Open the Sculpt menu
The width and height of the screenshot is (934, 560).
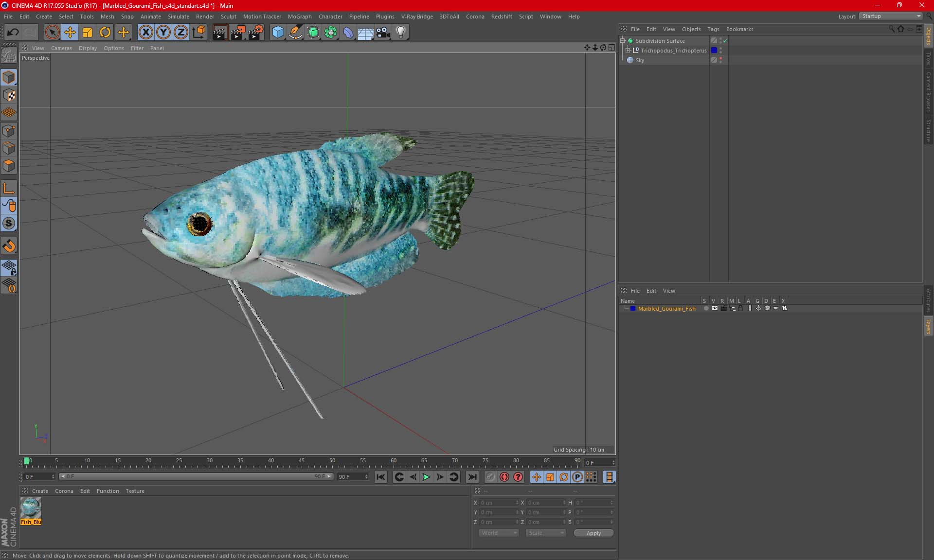[x=228, y=17]
